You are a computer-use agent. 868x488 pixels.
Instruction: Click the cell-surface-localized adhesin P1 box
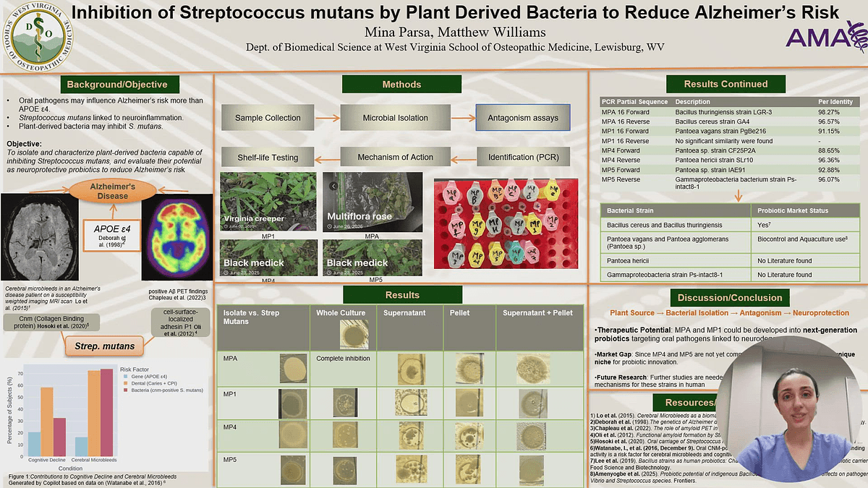pyautogui.click(x=181, y=323)
